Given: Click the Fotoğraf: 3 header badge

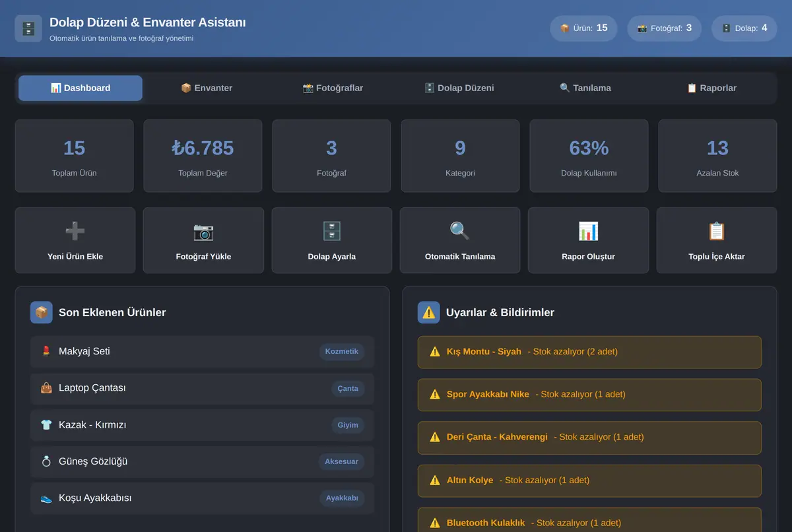Looking at the screenshot, I should [x=665, y=28].
